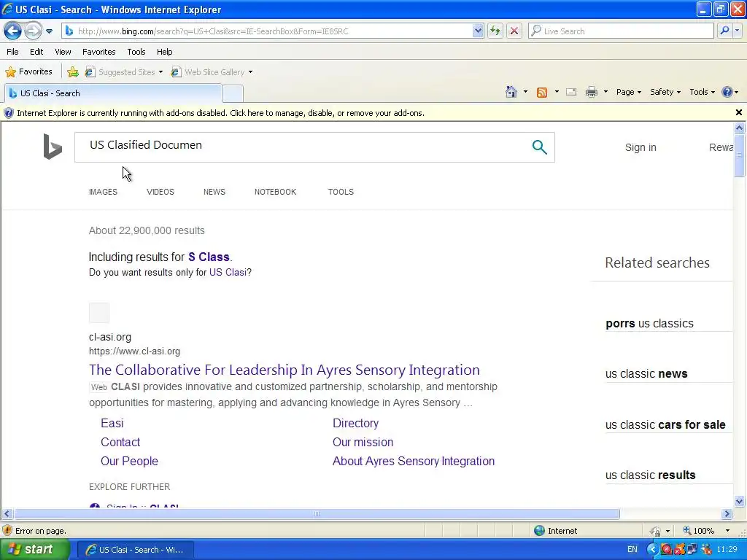747x560 pixels.
Task: Select related search porrs us classics
Action: (x=649, y=324)
